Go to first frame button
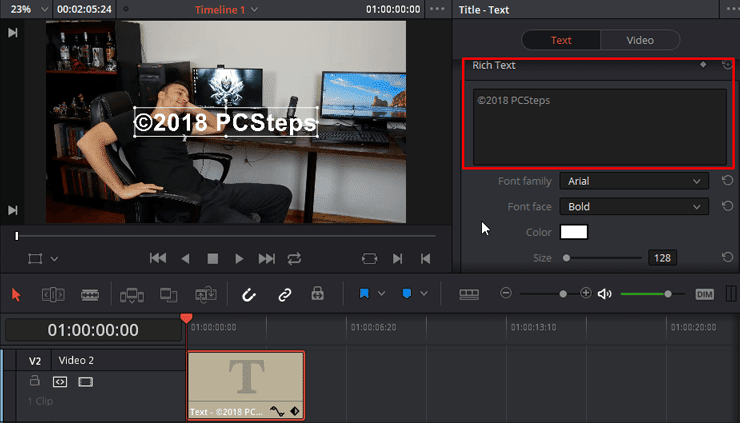 point(158,258)
